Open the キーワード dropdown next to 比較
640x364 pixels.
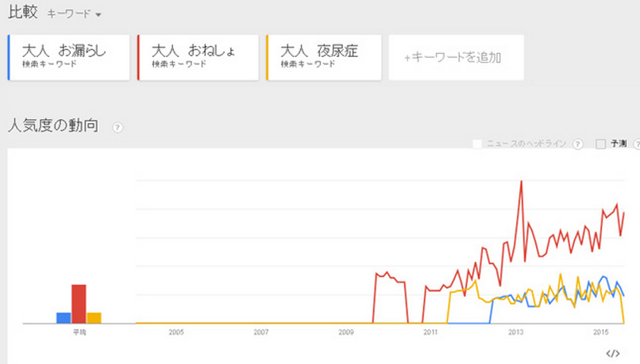coord(75,13)
